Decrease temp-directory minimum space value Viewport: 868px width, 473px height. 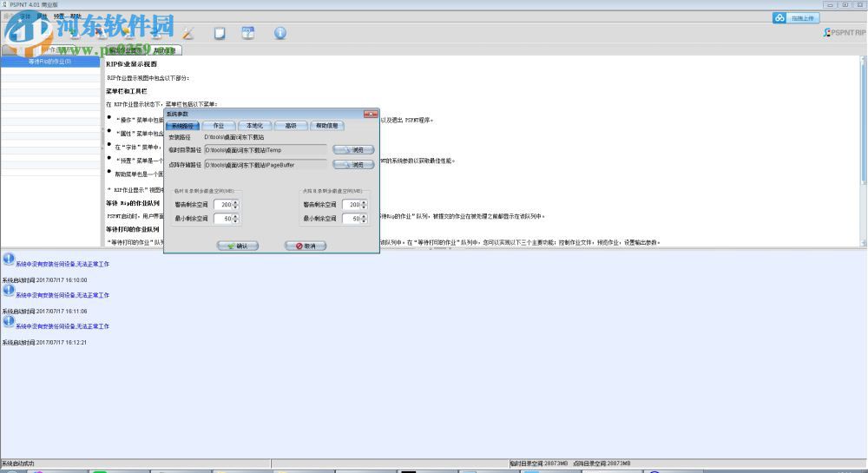236,221
